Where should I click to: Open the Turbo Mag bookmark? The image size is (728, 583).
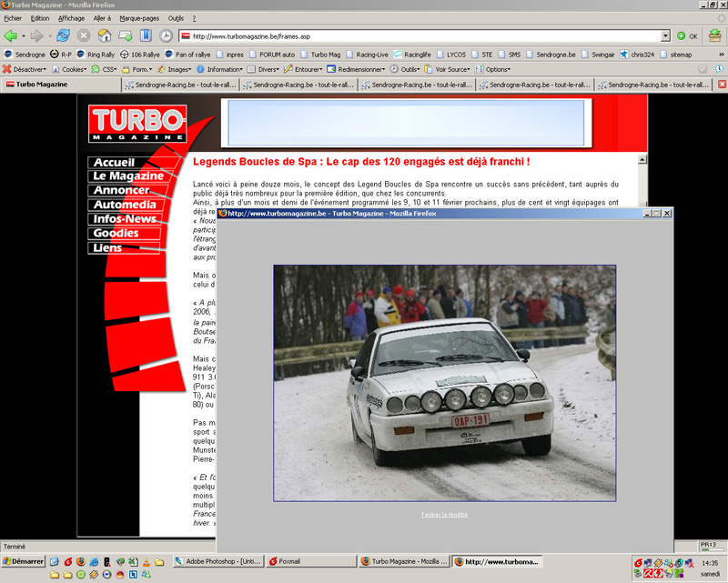pyautogui.click(x=321, y=55)
